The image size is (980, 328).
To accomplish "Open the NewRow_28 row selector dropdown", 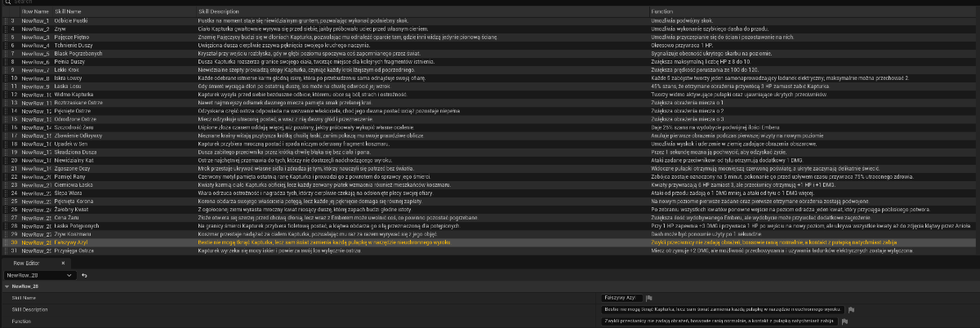I will coord(39,275).
